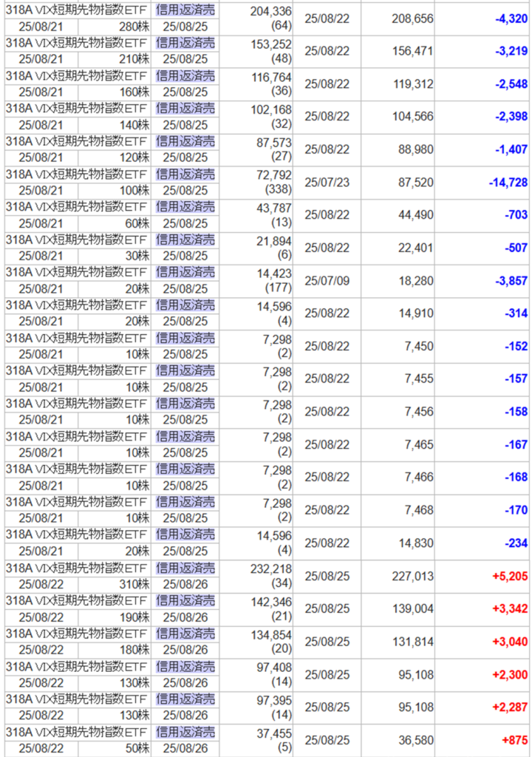This screenshot has width=532, height=757.
Task: Select the sale amount 43,787
Action: [273, 208]
